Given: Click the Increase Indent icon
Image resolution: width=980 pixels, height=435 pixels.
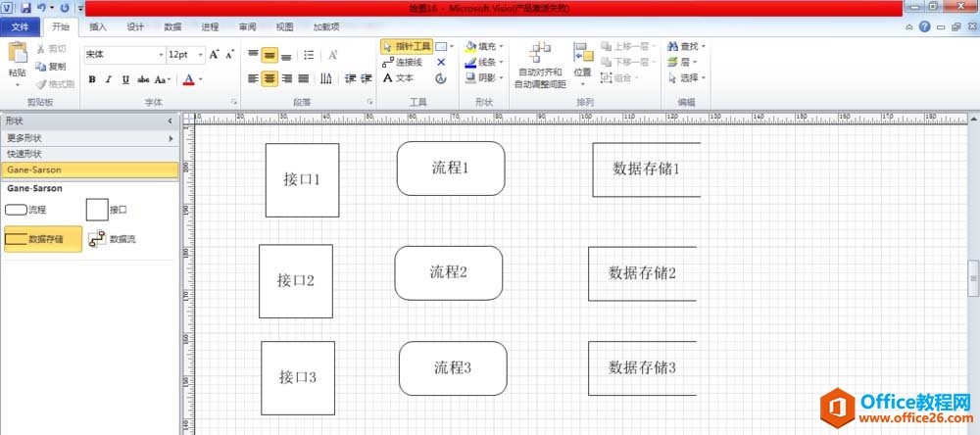Looking at the screenshot, I should click(x=367, y=78).
